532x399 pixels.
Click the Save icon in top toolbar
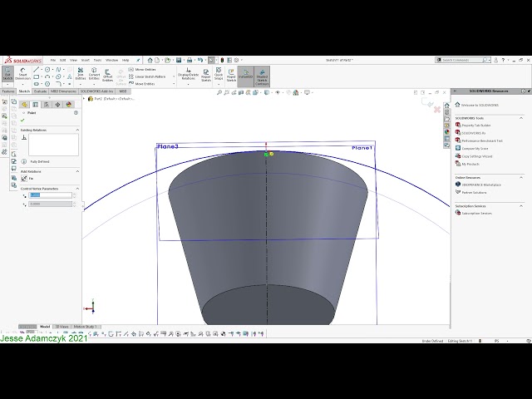(179, 60)
